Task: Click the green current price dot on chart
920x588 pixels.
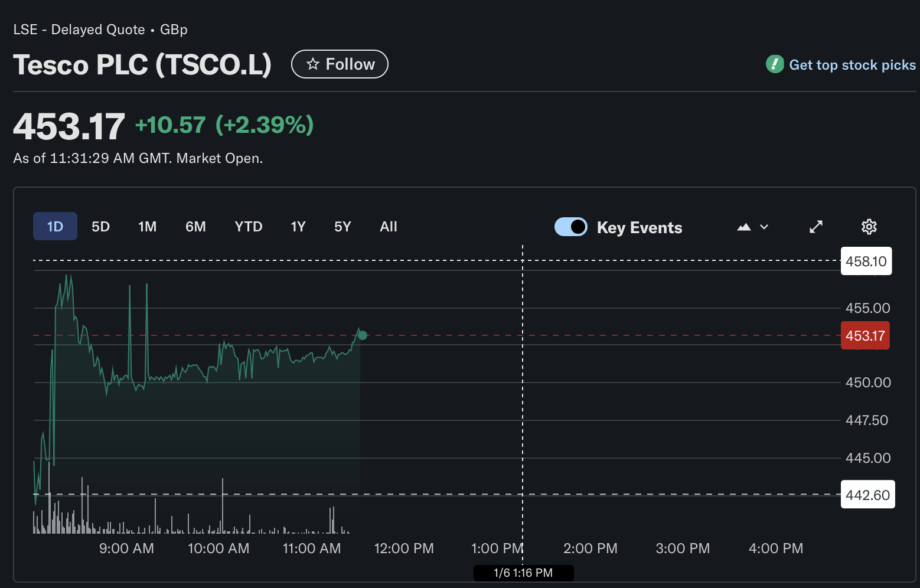Action: click(x=363, y=335)
